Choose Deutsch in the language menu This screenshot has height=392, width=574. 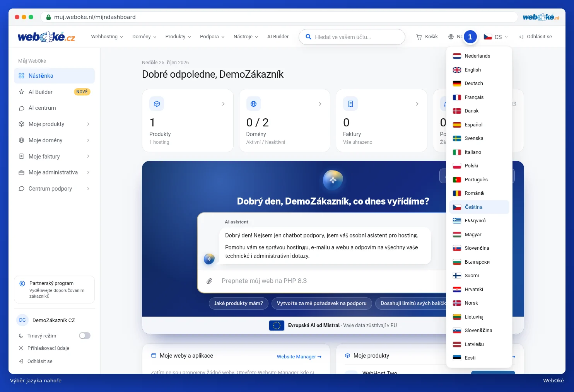(x=479, y=84)
